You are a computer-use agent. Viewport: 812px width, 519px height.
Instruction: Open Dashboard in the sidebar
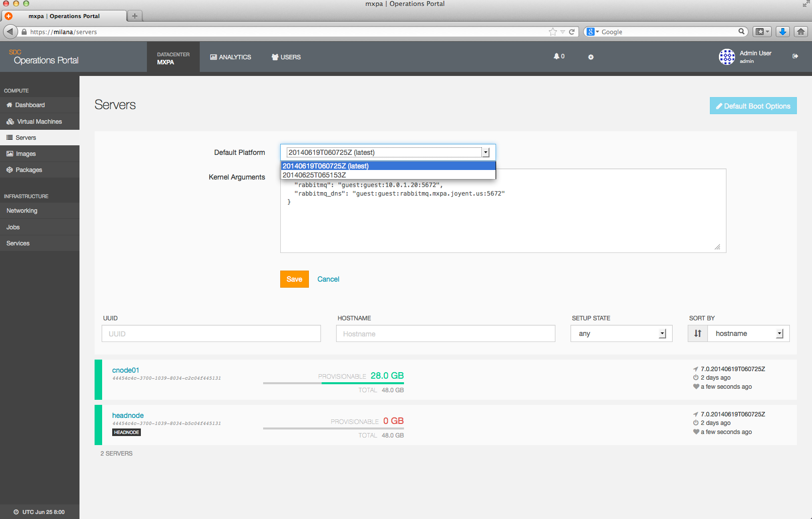[40, 105]
